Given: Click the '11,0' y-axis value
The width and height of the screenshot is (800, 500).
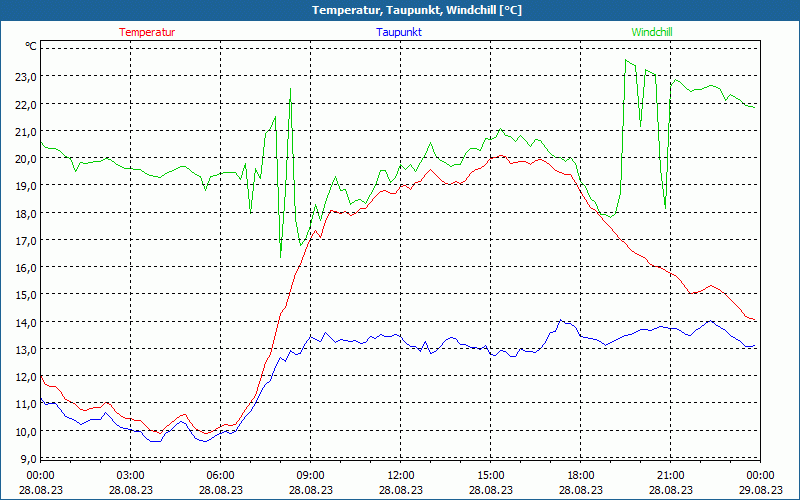Looking at the screenshot, I should [x=26, y=404].
